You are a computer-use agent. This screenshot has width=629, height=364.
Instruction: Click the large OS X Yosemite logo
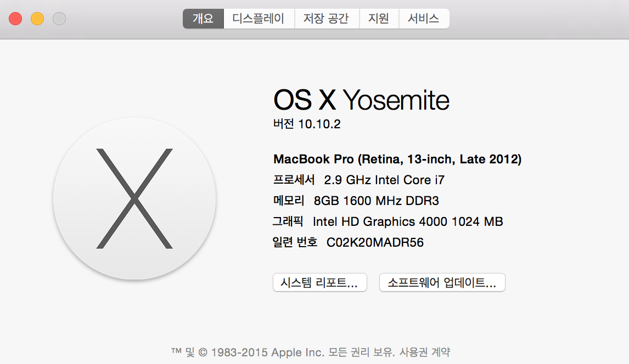point(134,198)
